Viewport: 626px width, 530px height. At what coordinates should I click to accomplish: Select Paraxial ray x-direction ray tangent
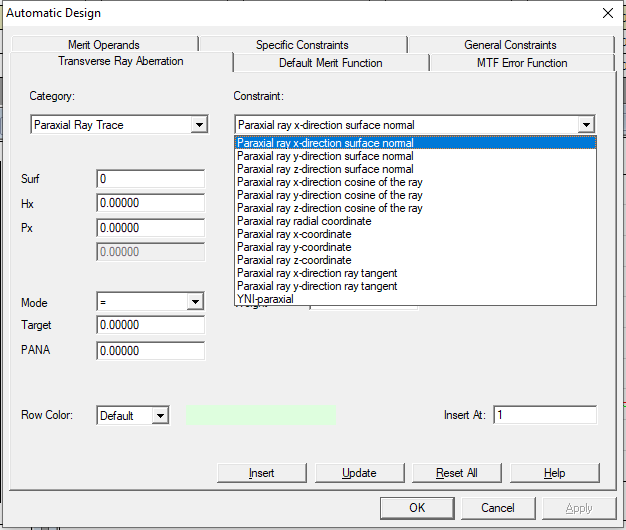click(x=415, y=273)
